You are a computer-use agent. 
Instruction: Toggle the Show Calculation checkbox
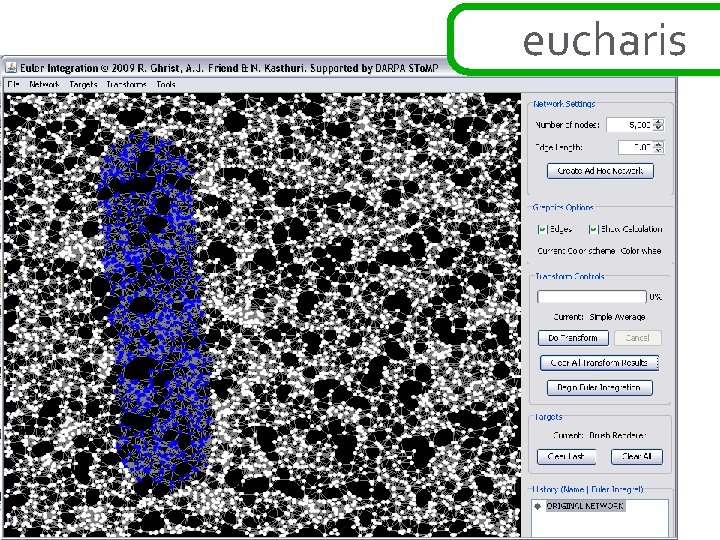pyautogui.click(x=593, y=229)
